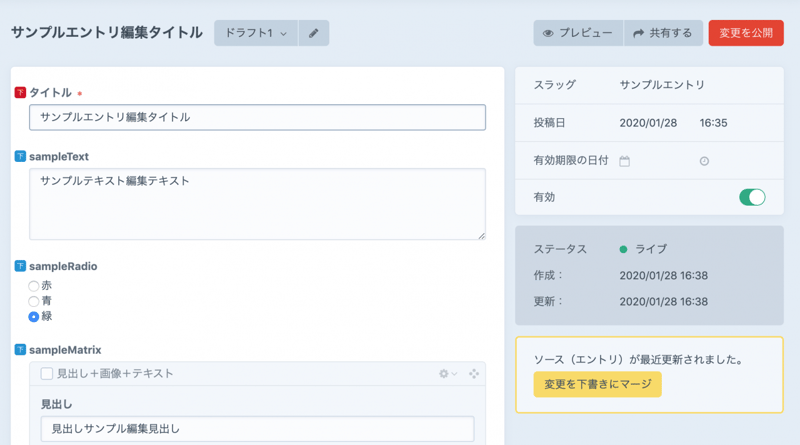Viewport: 800px width, 445px height.
Task: Open the ドラフト1 revision dropdown
Action: pyautogui.click(x=256, y=33)
